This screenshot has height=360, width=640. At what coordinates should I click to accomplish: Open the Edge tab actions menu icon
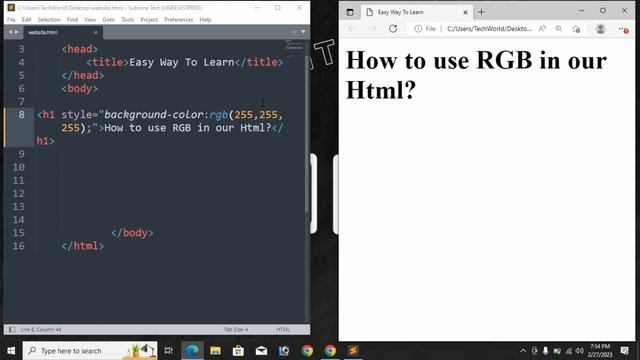pos(350,12)
